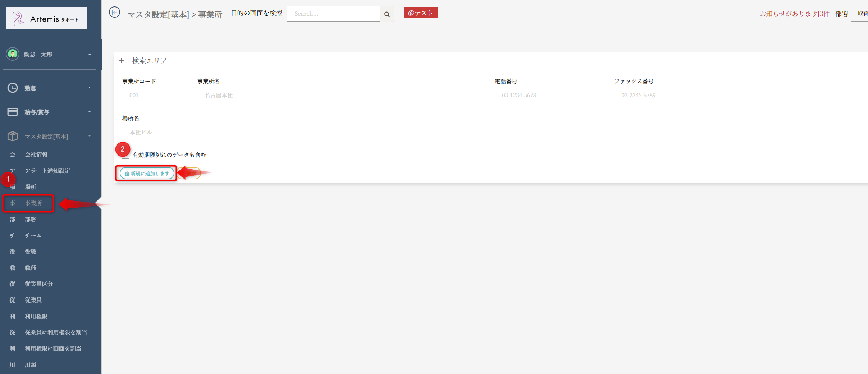The height and width of the screenshot is (374, 868).
Task: Click the Artemis support logo
Action: click(x=46, y=18)
